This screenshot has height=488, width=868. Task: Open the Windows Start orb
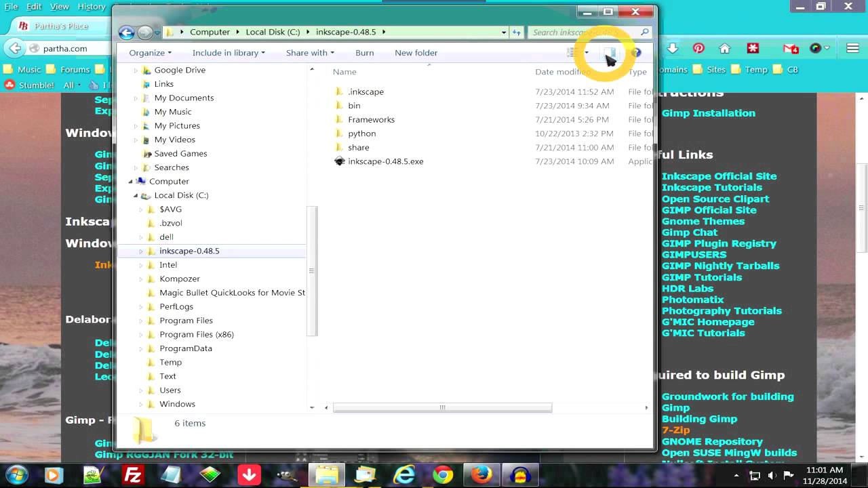(16, 474)
